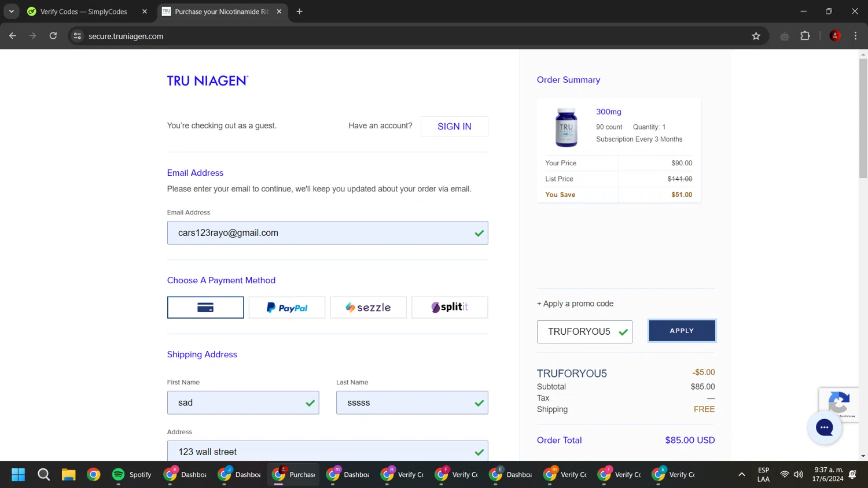The height and width of the screenshot is (488, 868).
Task: Bookmark this page with star icon
Action: [756, 36]
